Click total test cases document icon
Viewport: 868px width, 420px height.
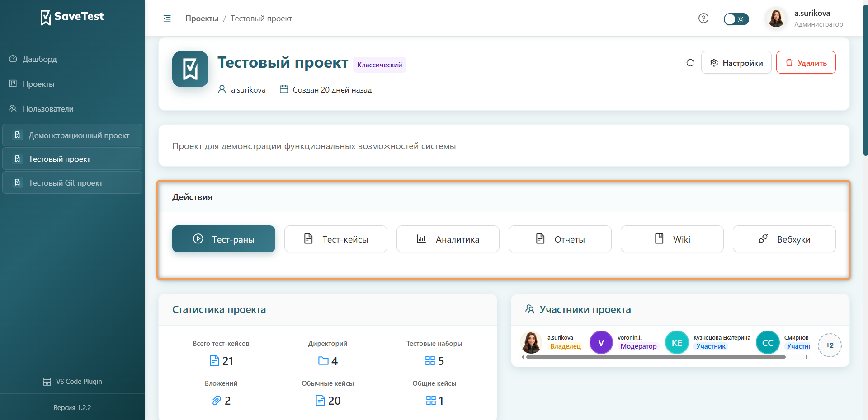point(214,361)
